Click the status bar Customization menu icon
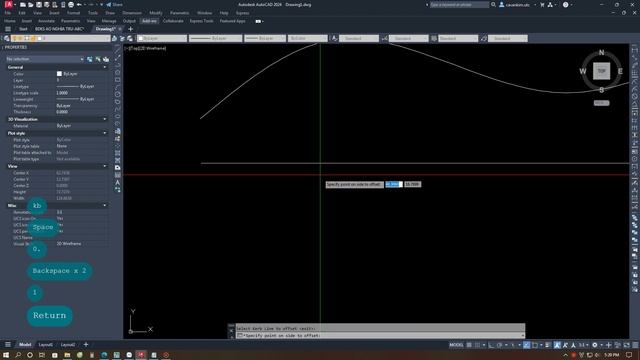The image size is (640, 360). click(x=635, y=345)
